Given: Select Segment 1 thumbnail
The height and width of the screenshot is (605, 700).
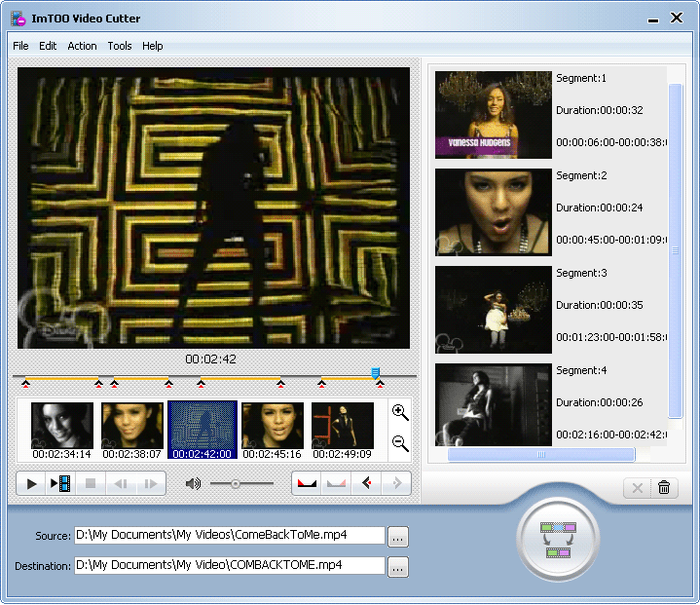Looking at the screenshot, I should 494,115.
